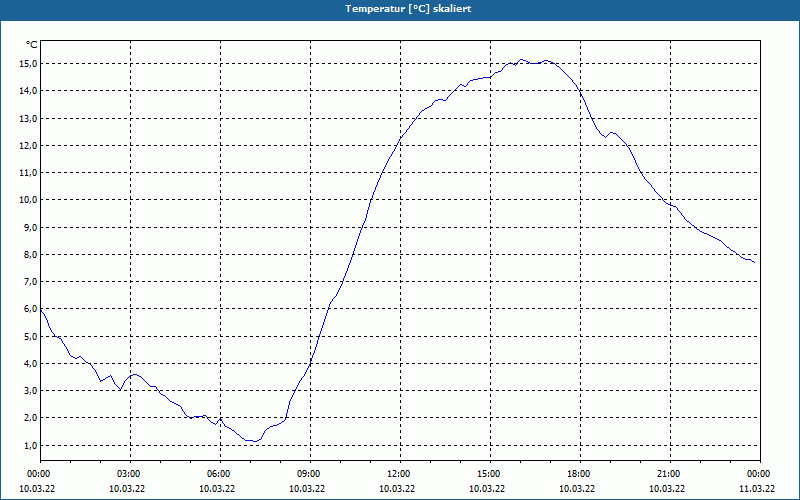The width and height of the screenshot is (800, 500).
Task: Click the 3,0 y-axis label
Action: [30, 391]
